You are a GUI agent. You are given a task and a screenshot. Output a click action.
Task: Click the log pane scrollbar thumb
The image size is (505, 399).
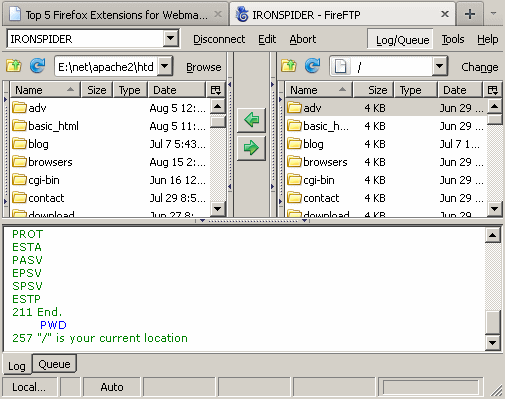pos(493,322)
